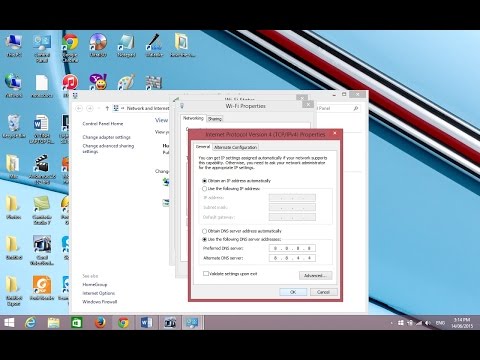Open Control Panel Home link
Image resolution: width=480 pixels, height=360 pixels.
pos(103,124)
